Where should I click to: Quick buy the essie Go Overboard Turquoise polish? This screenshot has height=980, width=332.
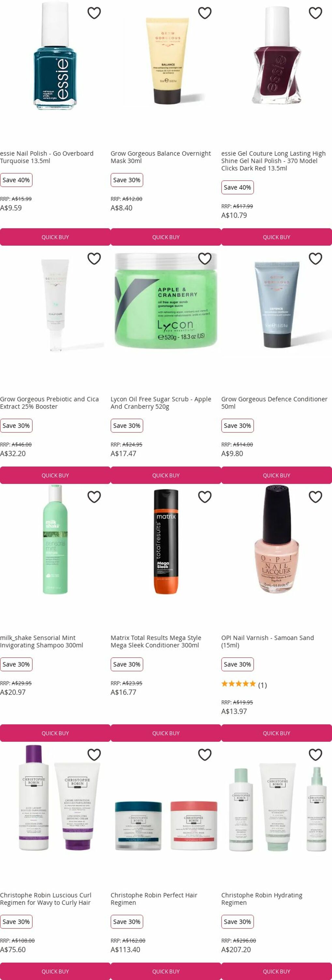55,237
